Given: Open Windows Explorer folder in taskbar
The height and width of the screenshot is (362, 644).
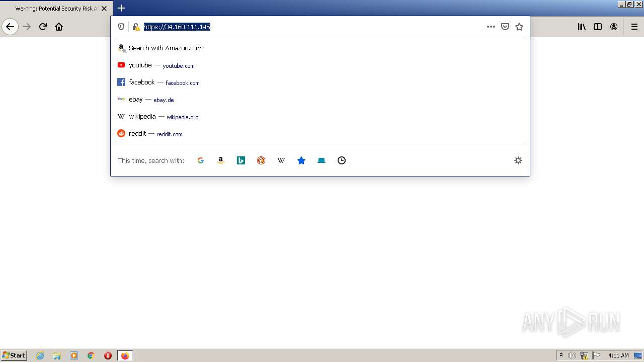Looking at the screenshot, I should [57, 355].
